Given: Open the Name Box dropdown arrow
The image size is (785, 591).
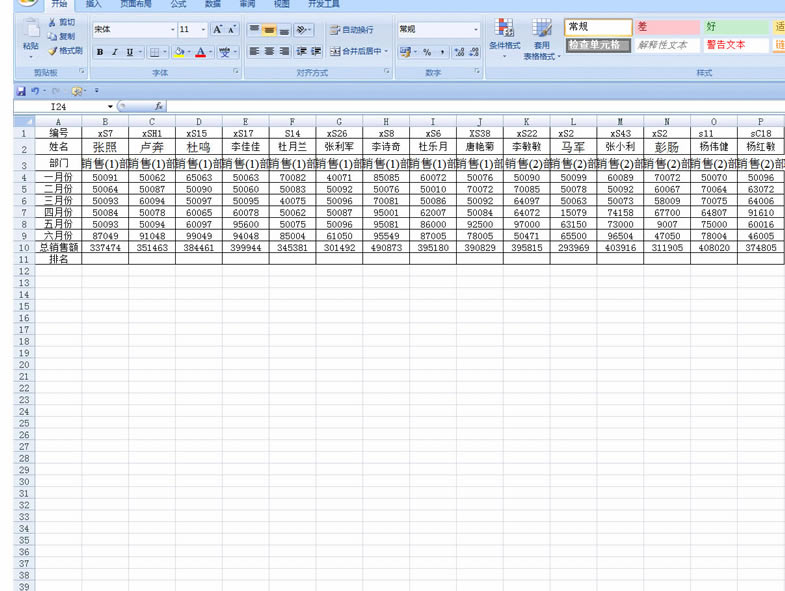Looking at the screenshot, I should [x=110, y=106].
